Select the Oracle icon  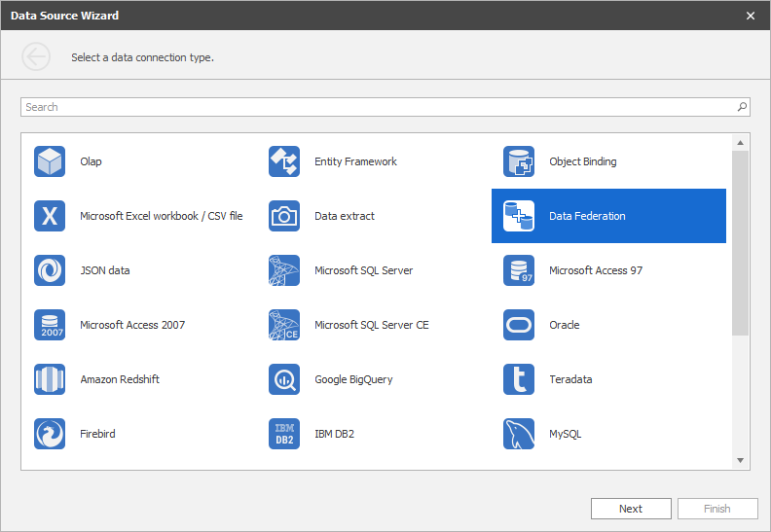click(519, 325)
